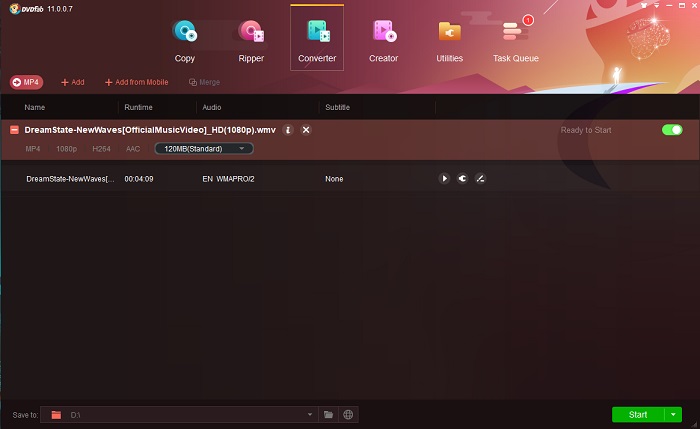700x429 pixels.
Task: Select the Converter module tab
Action: pyautogui.click(x=317, y=38)
